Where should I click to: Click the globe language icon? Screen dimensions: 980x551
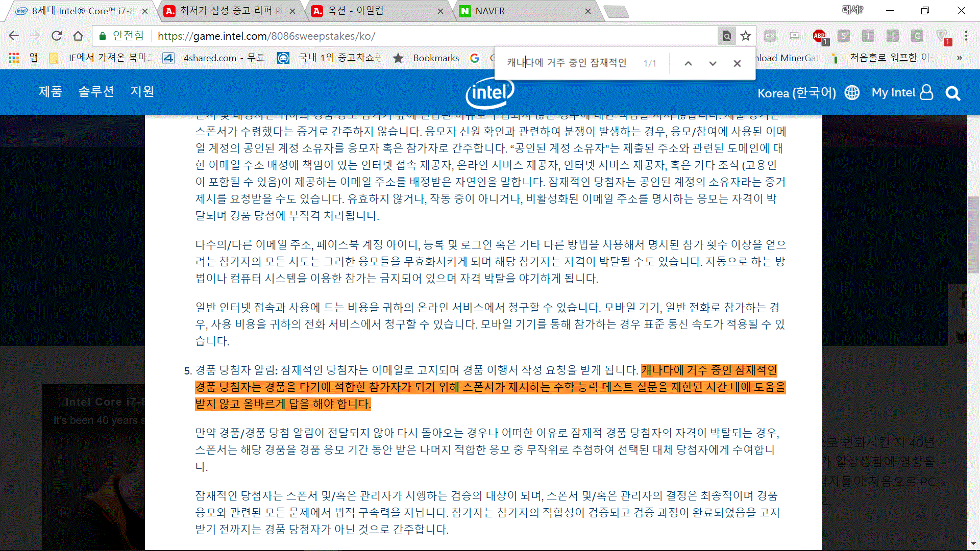pyautogui.click(x=851, y=93)
